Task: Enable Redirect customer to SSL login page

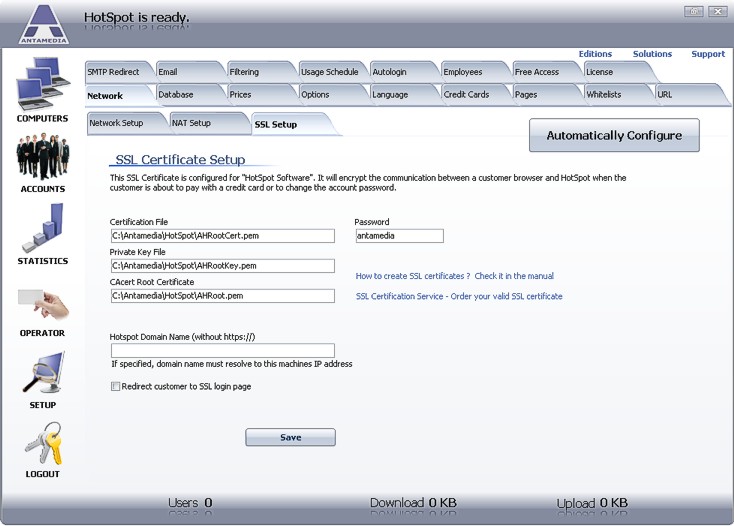Action: [115, 386]
